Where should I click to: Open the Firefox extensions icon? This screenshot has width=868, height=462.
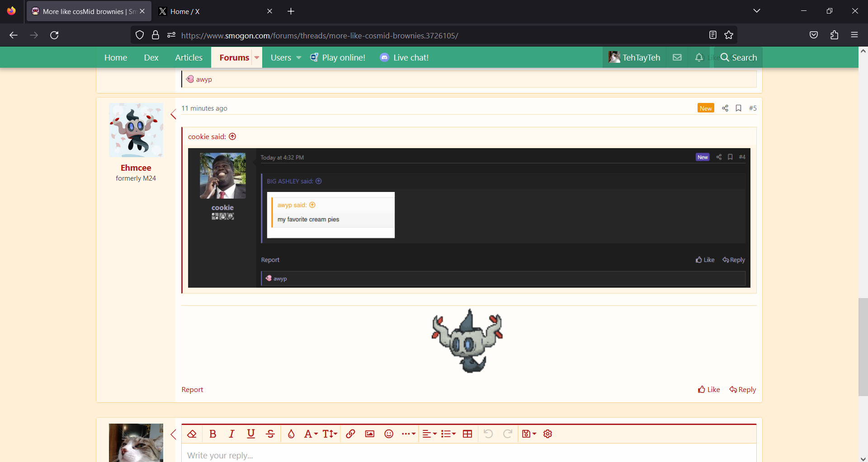point(835,35)
